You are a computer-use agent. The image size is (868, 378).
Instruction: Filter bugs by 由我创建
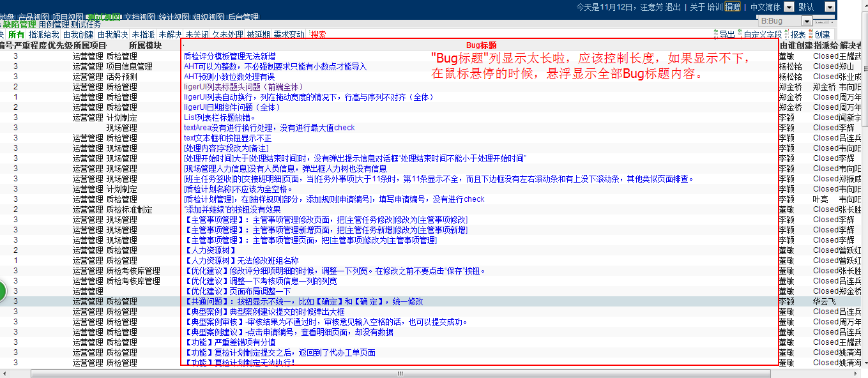[78, 34]
